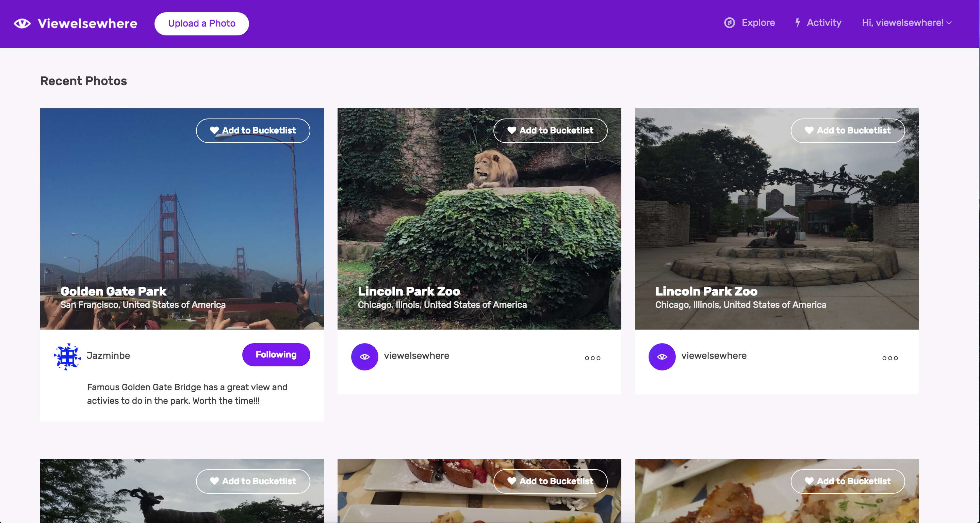Open Jazminbe's profile name link
Screen dimensions: 980x523
click(108, 355)
